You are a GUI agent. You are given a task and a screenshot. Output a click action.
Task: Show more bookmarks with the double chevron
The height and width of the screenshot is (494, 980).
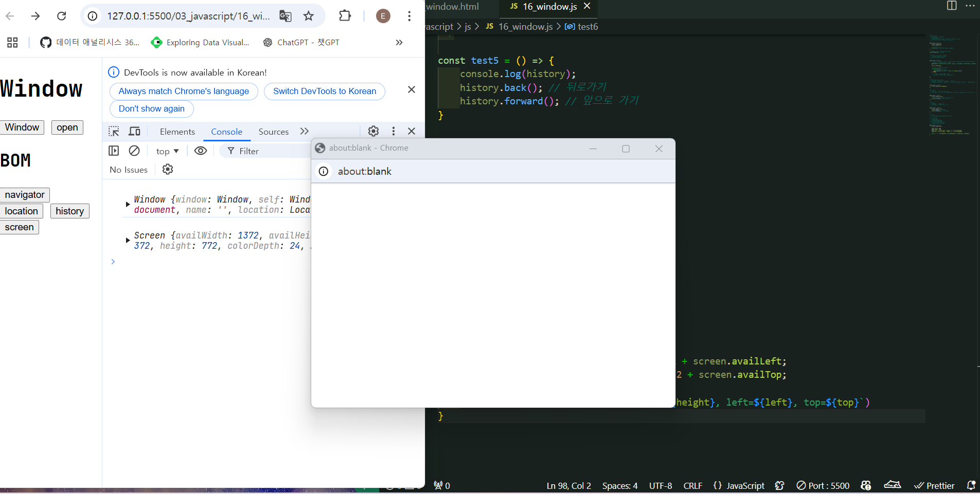tap(399, 42)
